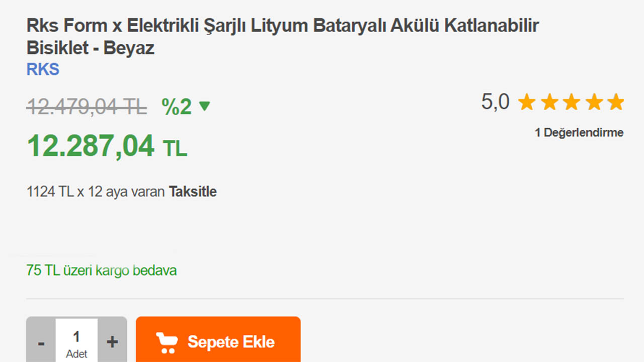The image size is (644, 362).
Task: Click the plus icon to increase quantity
Action: (111, 342)
